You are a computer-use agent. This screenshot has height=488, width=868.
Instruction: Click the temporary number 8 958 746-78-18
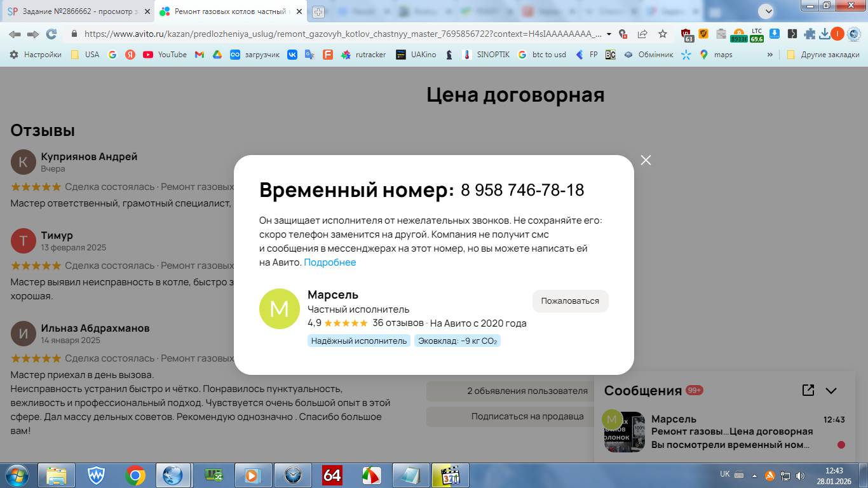[522, 190]
